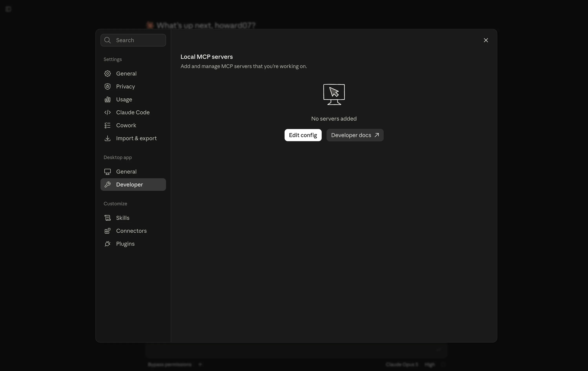This screenshot has width=588, height=371.
Task: Open the Developer settings tab
Action: [133, 184]
